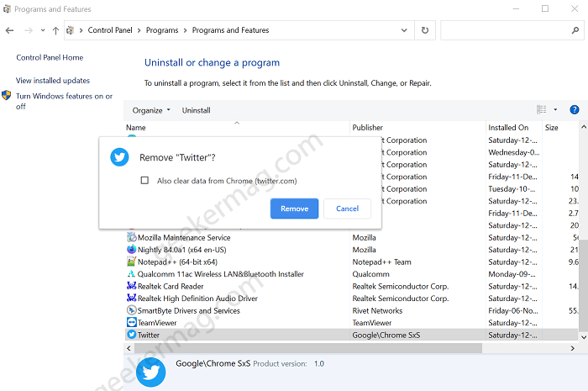Click Rivet Networks publisher cell
The width and height of the screenshot is (588, 391).
click(x=377, y=311)
